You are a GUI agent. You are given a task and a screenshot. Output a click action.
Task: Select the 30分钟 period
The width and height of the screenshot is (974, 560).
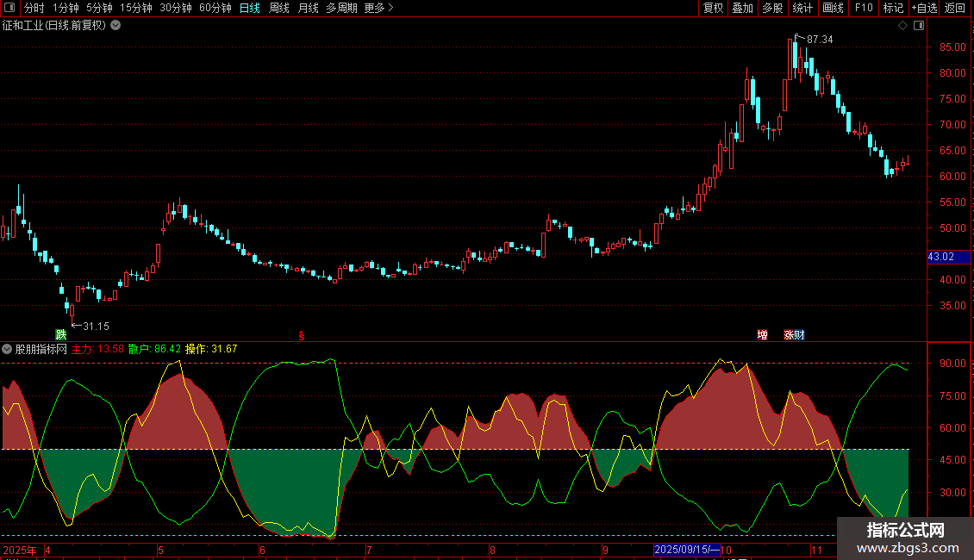tap(176, 8)
